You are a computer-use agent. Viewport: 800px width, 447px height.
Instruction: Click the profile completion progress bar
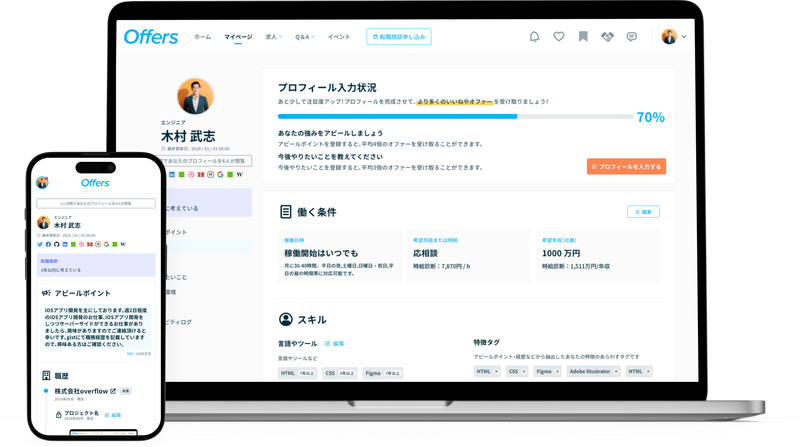[x=455, y=117]
